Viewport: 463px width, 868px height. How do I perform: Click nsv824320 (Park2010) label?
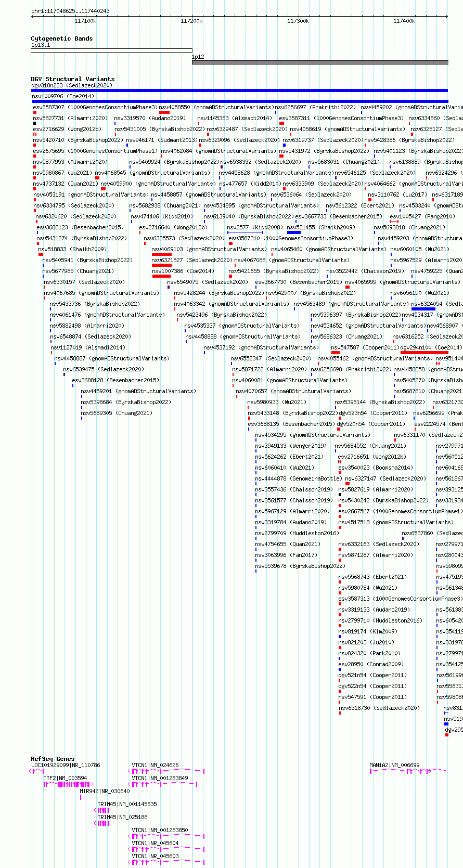click(369, 653)
